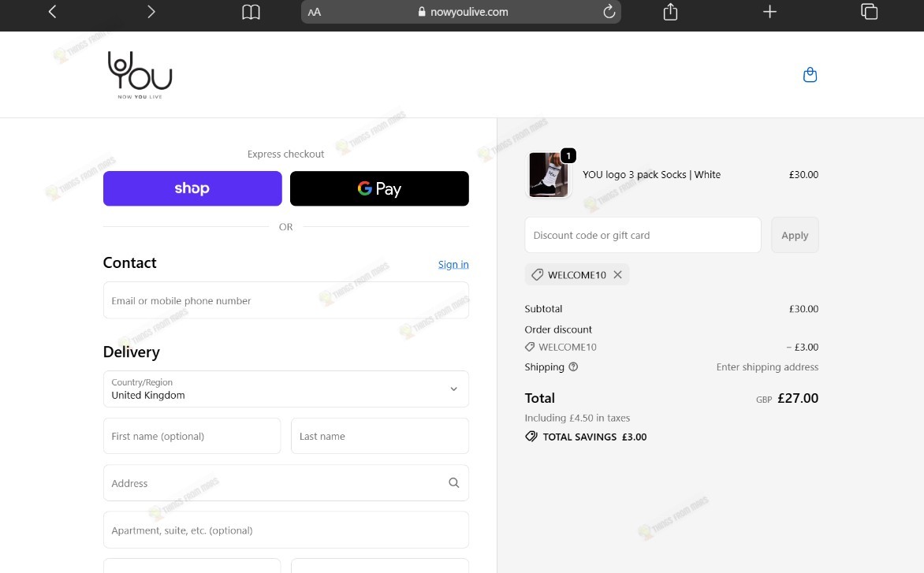Expand the Country/Region United Kingdom dropdown

[286, 389]
